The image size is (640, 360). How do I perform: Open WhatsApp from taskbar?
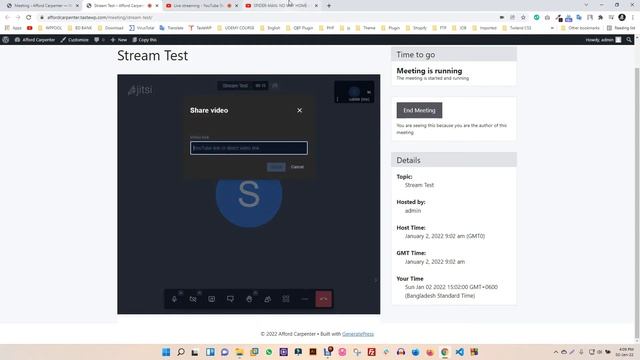tap(269, 352)
